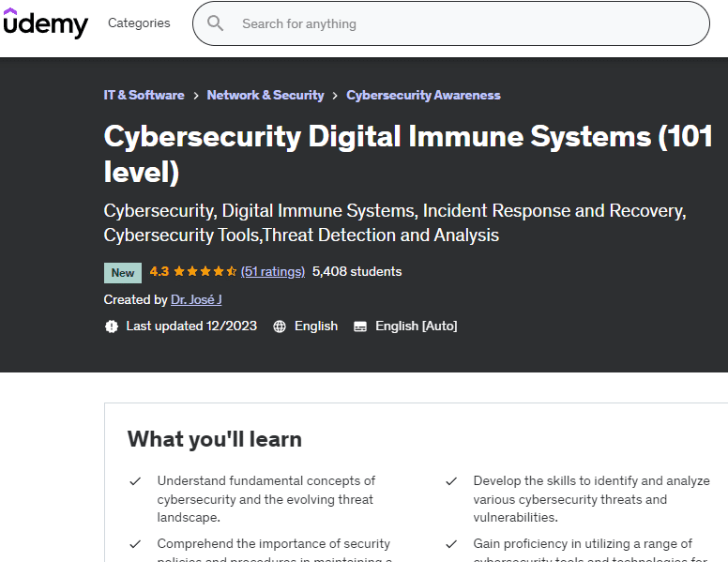Screen dimensions: 728x562
Task: Click the closed captions icon
Action: pyautogui.click(x=360, y=327)
